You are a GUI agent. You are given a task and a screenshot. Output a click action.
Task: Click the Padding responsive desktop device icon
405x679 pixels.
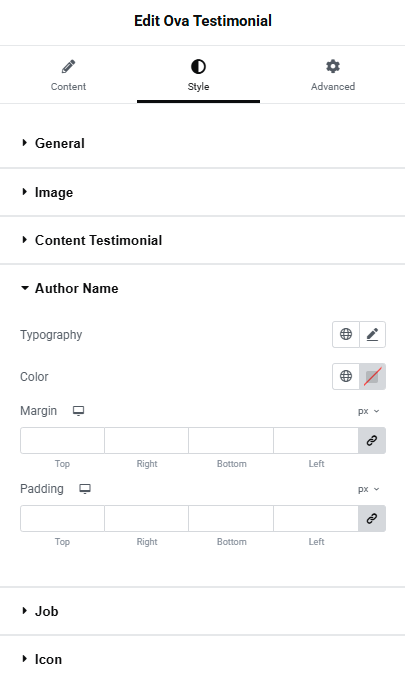(x=85, y=489)
